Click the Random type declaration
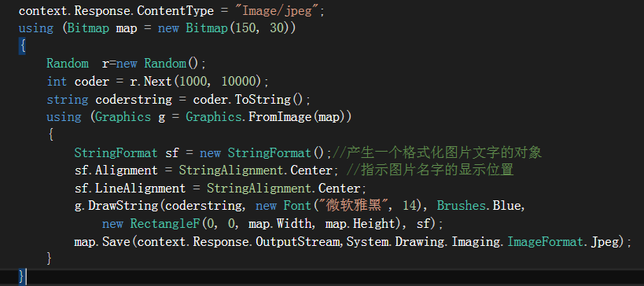Viewport: 644px width, 286px height. (68, 64)
